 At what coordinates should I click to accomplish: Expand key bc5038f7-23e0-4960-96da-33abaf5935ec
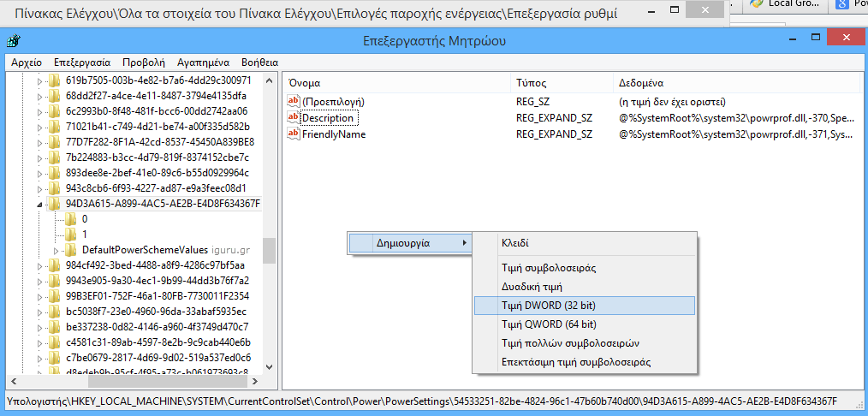pyautogui.click(x=39, y=313)
